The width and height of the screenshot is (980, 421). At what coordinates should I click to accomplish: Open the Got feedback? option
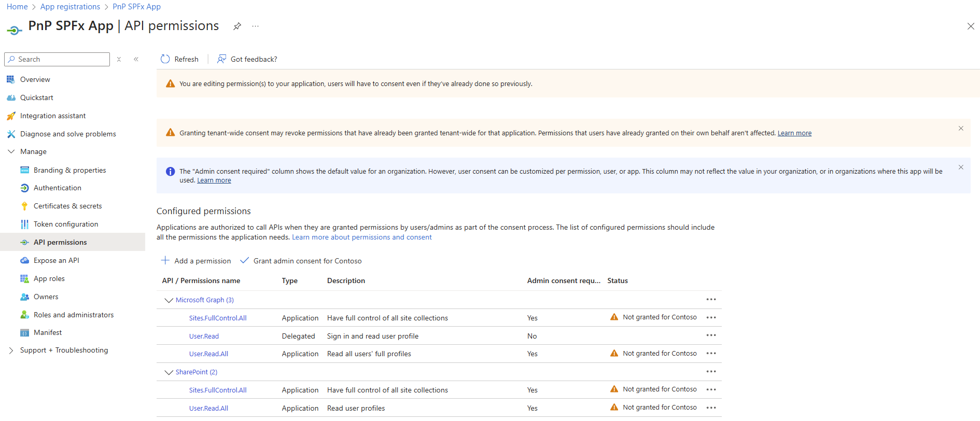coord(247,59)
